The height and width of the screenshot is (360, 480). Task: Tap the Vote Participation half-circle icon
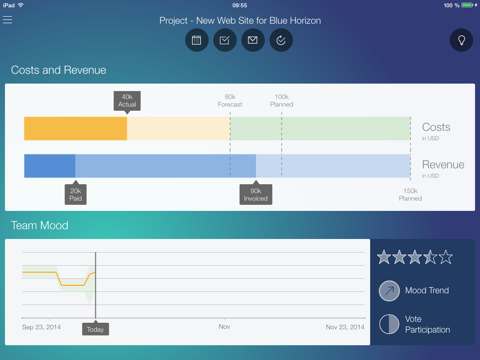point(389,324)
